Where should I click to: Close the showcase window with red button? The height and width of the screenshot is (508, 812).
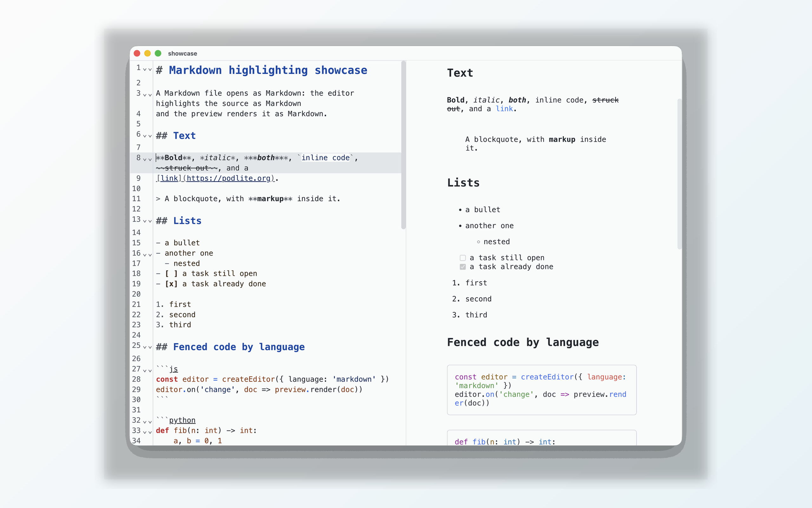click(x=137, y=53)
